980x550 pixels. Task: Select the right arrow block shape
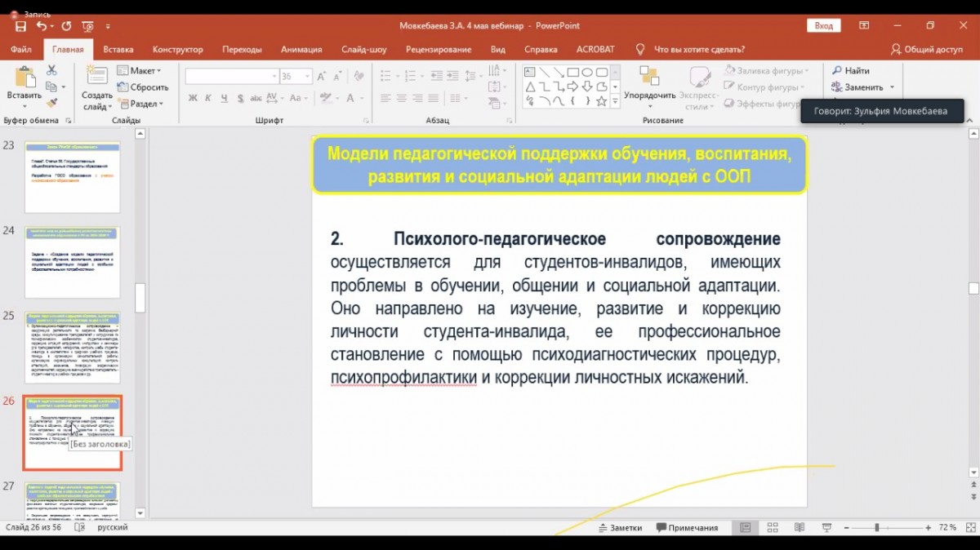(573, 86)
